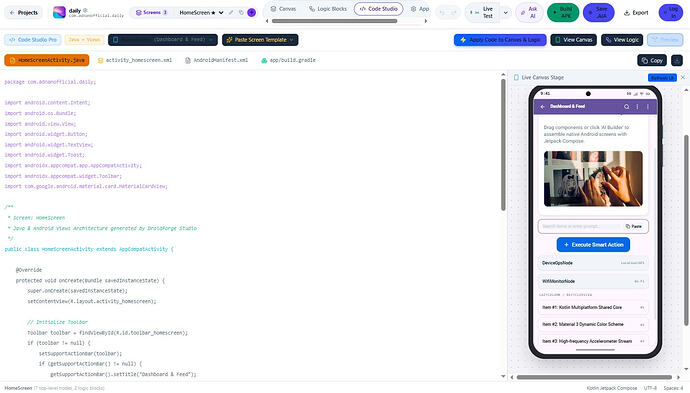Viewport: 690px width, 393px height.
Task: Open the Paste Screen Template dropdown
Action: [x=260, y=40]
